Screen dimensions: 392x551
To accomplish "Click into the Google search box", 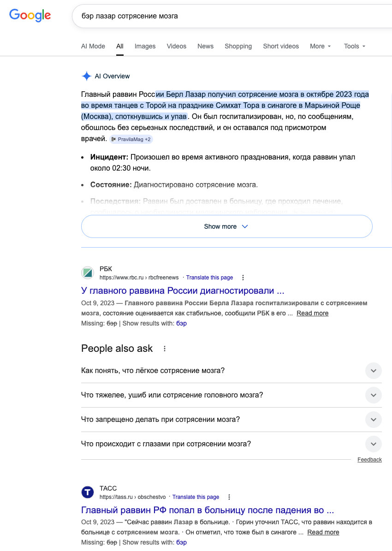I will pos(232,16).
